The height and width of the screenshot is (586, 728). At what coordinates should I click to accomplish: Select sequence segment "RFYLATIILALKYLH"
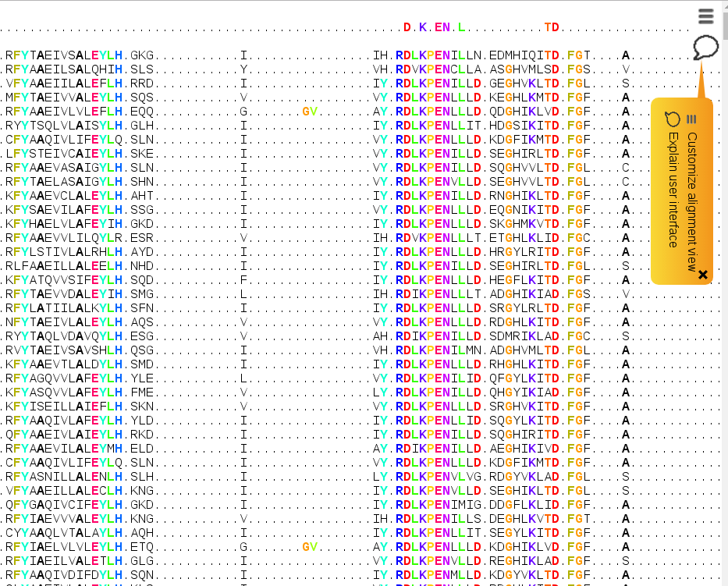coord(64,308)
